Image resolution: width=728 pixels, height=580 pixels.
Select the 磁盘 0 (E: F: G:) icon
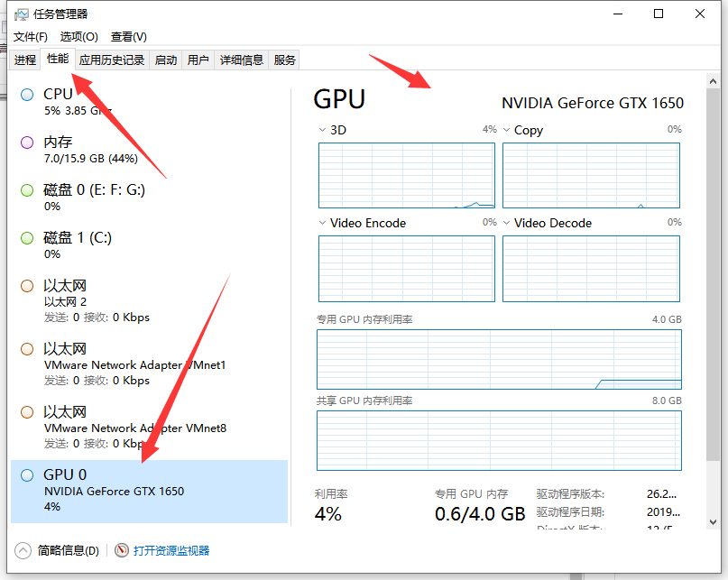[x=27, y=190]
